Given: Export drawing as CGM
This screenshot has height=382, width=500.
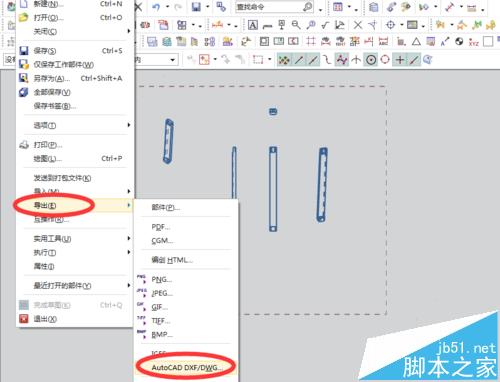Looking at the screenshot, I should pos(186,241).
